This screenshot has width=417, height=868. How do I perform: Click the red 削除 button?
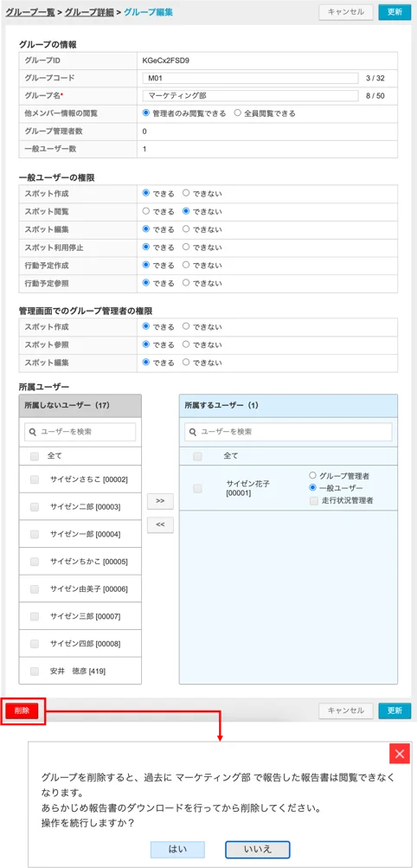pyautogui.click(x=22, y=710)
